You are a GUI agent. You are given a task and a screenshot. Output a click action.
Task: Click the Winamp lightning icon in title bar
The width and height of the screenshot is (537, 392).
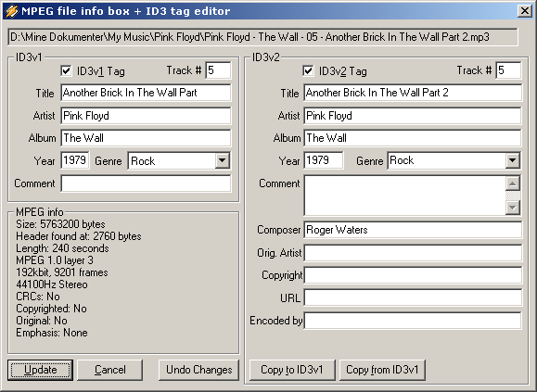(x=12, y=11)
